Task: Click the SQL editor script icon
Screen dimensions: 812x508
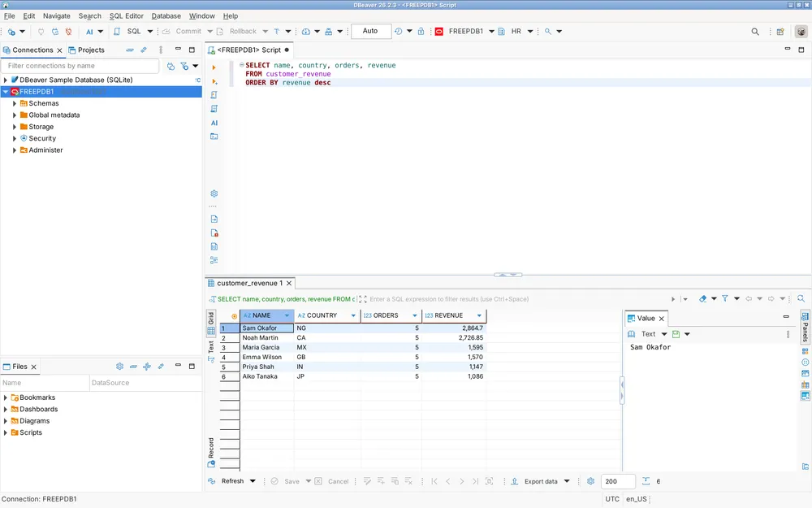Action: 117,32
